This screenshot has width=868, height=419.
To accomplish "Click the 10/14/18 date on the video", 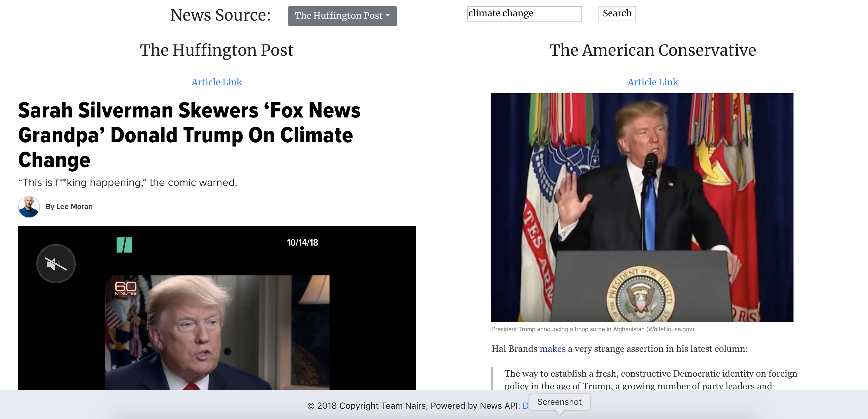I will (302, 243).
